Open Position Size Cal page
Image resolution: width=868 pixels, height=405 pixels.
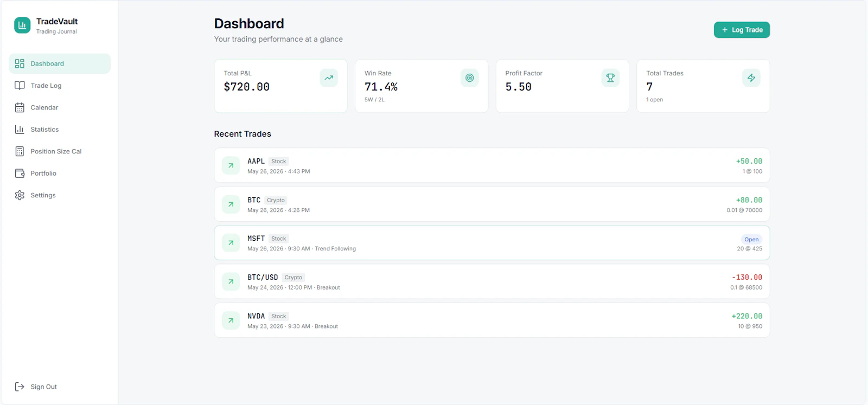click(x=60, y=151)
